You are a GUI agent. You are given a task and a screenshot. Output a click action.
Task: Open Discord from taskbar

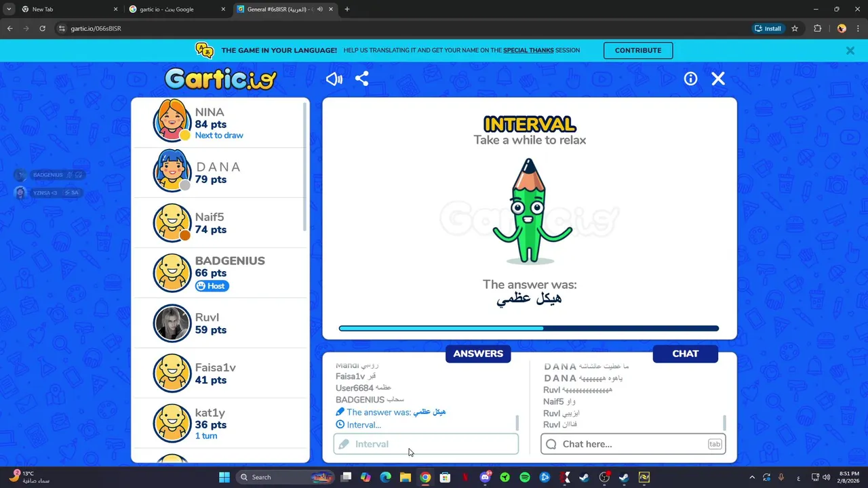(x=485, y=477)
